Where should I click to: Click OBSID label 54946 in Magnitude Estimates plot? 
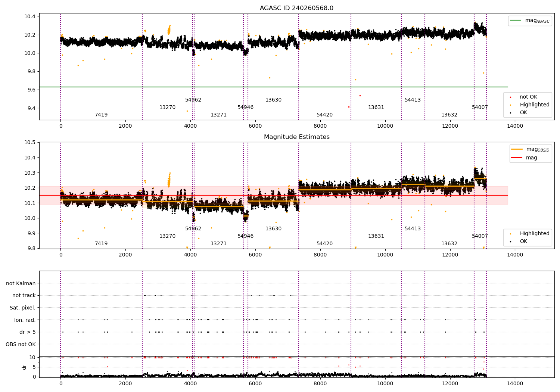(245, 236)
